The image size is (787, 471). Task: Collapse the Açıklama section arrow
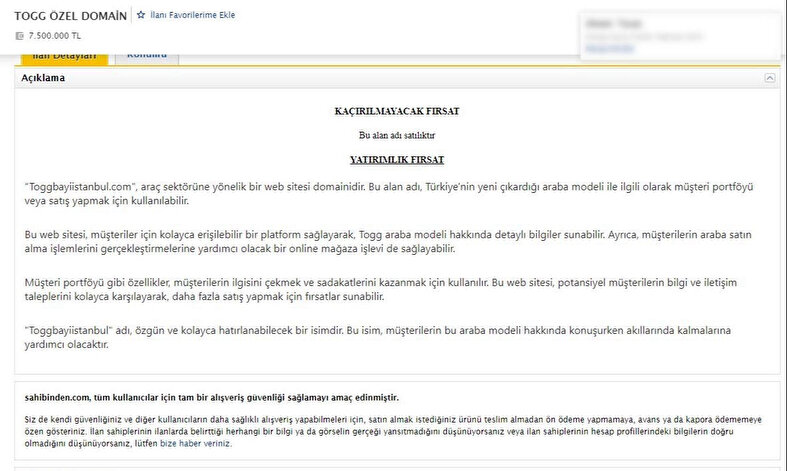click(769, 78)
